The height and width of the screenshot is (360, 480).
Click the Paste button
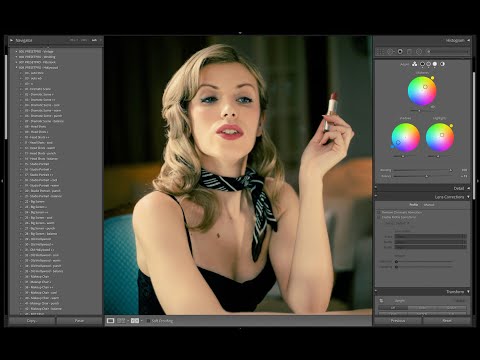point(79,321)
